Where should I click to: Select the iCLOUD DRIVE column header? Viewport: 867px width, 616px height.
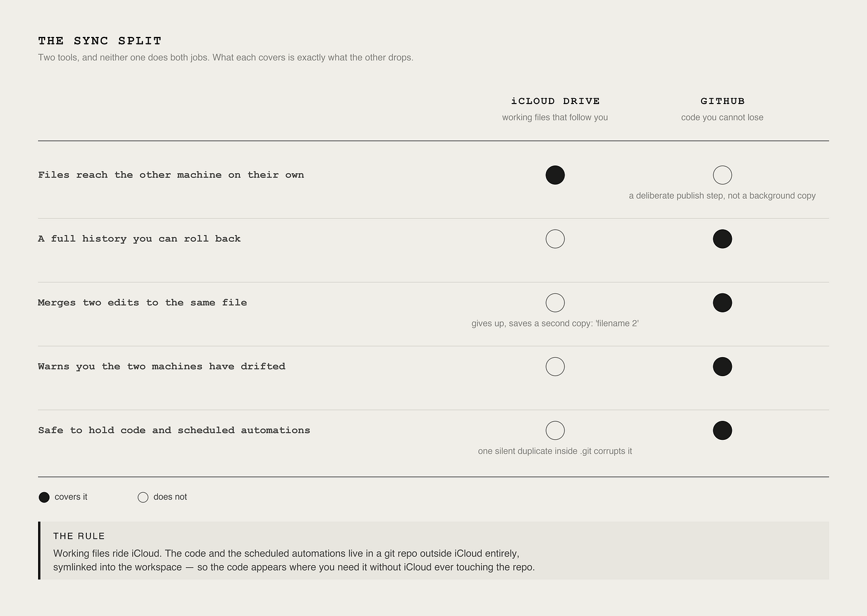pyautogui.click(x=555, y=101)
